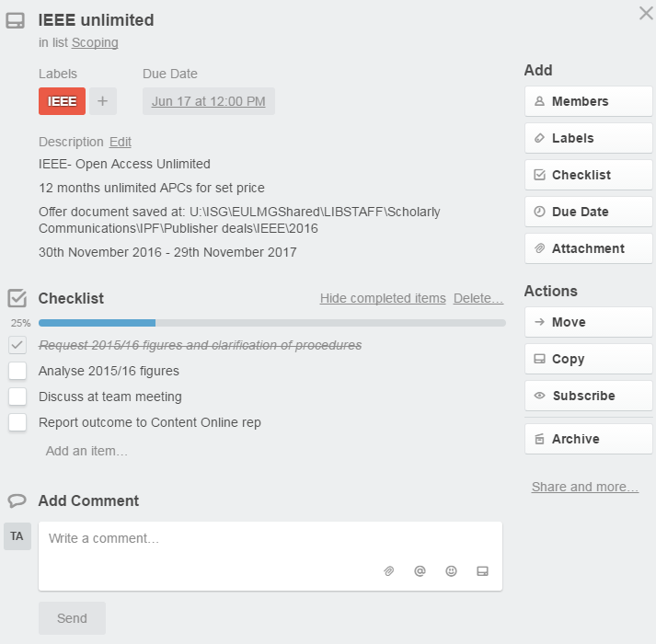The height and width of the screenshot is (644, 656).
Task: Click the attachment paperclip icon in comment box
Action: (x=389, y=571)
